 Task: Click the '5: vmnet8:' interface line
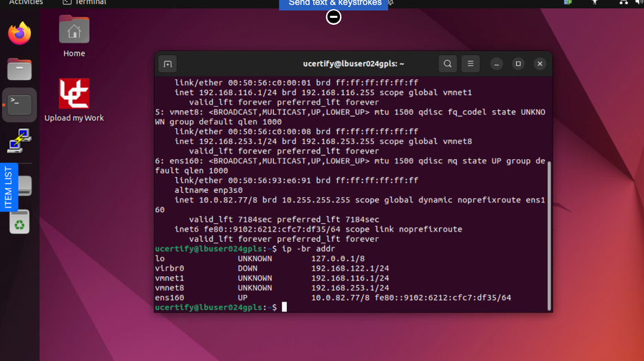[x=350, y=116]
